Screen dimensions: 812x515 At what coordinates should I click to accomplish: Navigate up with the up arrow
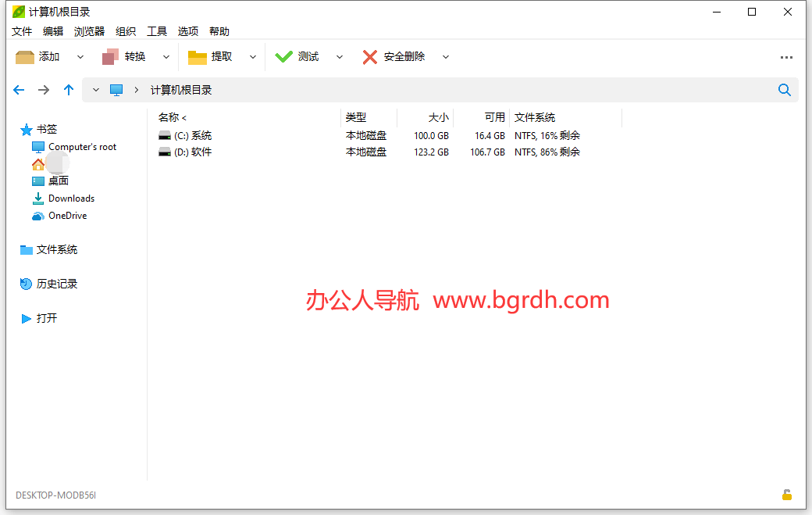69,90
